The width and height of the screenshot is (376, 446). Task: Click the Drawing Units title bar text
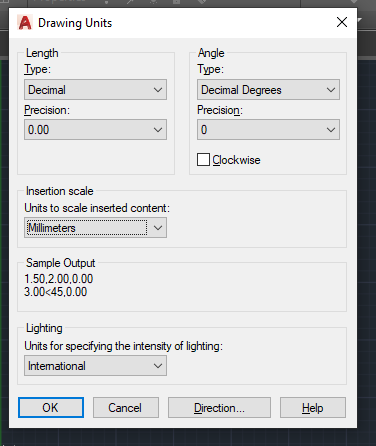(x=75, y=23)
